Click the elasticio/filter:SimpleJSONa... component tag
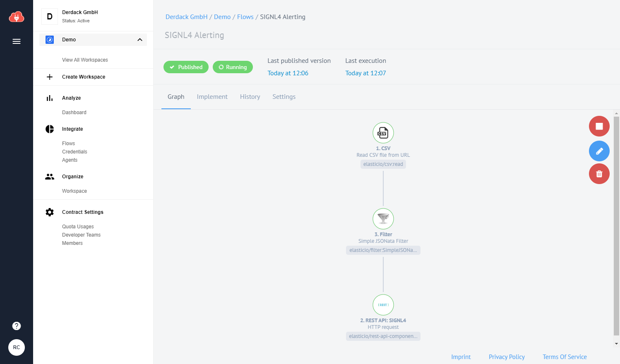Screen dimensions: 620x364 coord(383,250)
